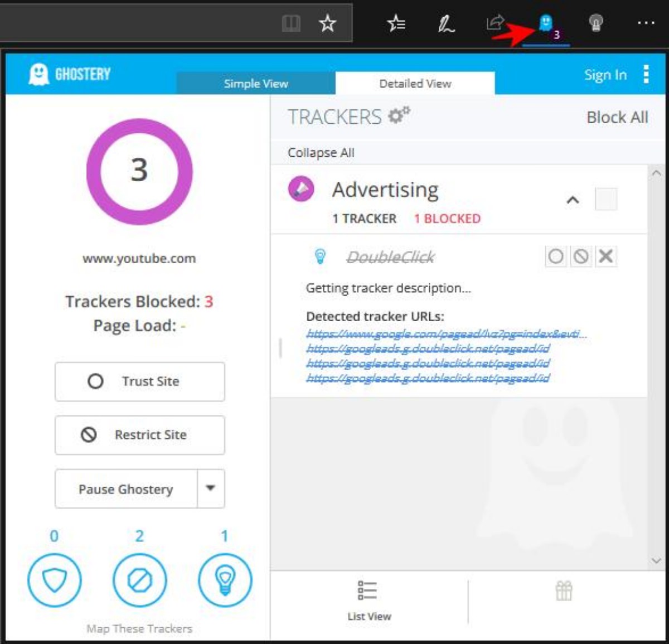Click the purple tracker count donut showing 3
This screenshot has height=644, width=669.
click(x=139, y=171)
